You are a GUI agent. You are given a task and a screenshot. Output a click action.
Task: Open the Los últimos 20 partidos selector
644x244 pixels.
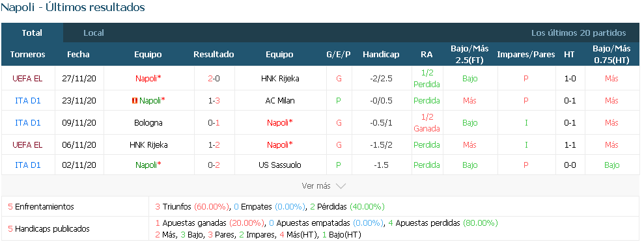579,33
